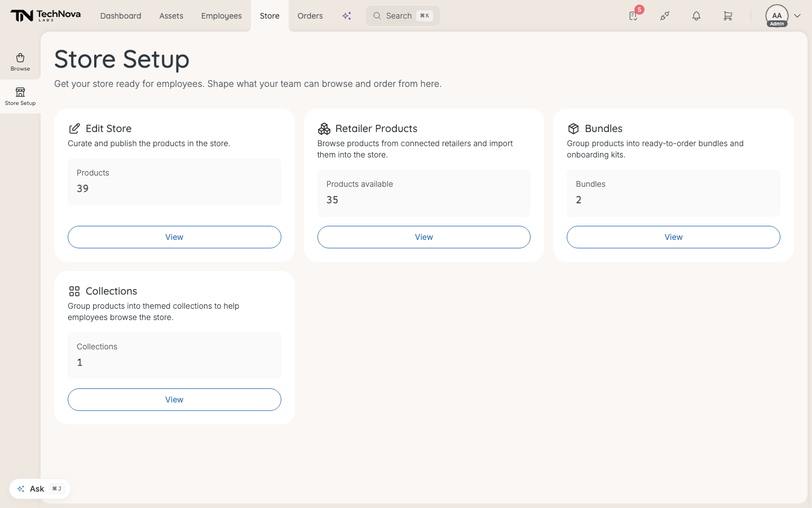812x508 pixels.
Task: Click the TechNova Labs logo
Action: click(46, 16)
